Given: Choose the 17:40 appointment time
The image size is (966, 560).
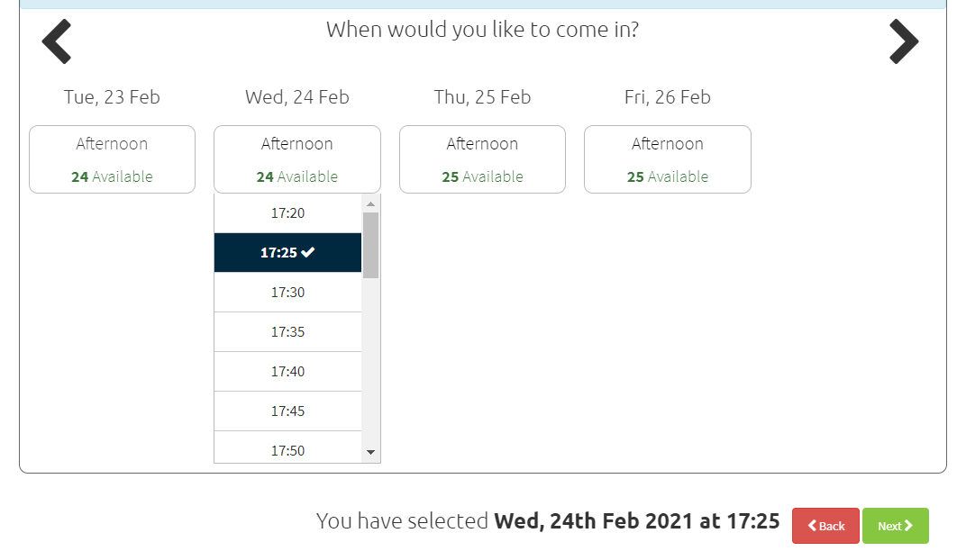Looking at the screenshot, I should (x=287, y=372).
